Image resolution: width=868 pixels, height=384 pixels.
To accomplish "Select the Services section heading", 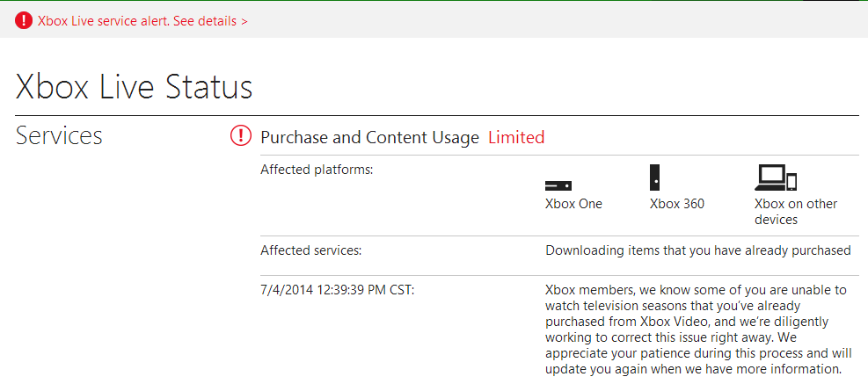I will point(59,136).
